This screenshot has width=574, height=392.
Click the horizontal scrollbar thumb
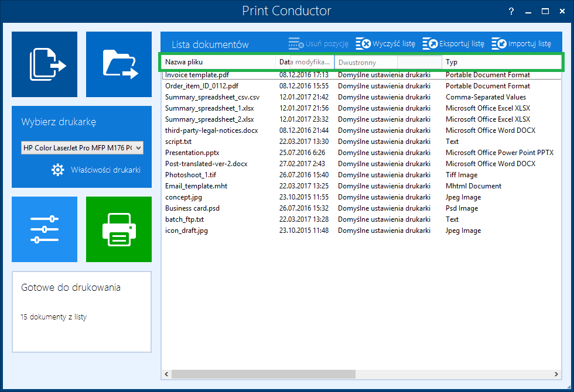pos(264,374)
